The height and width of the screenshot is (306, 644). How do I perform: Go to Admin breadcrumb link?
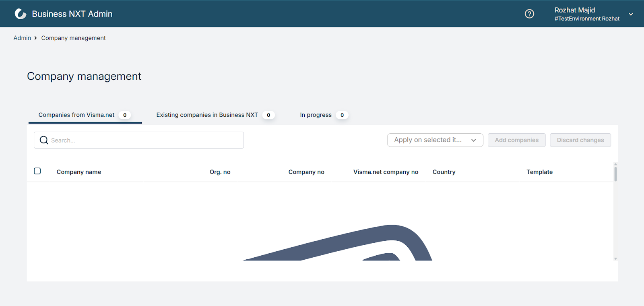click(x=22, y=38)
